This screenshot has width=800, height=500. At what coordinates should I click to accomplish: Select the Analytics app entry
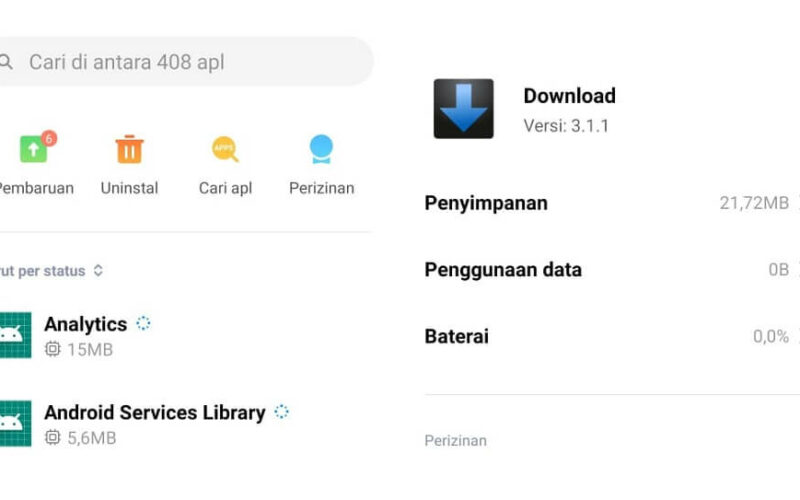pyautogui.click(x=186, y=335)
